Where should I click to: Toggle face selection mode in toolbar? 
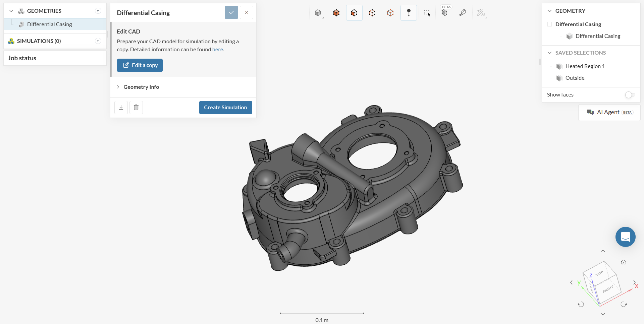pyautogui.click(x=354, y=13)
